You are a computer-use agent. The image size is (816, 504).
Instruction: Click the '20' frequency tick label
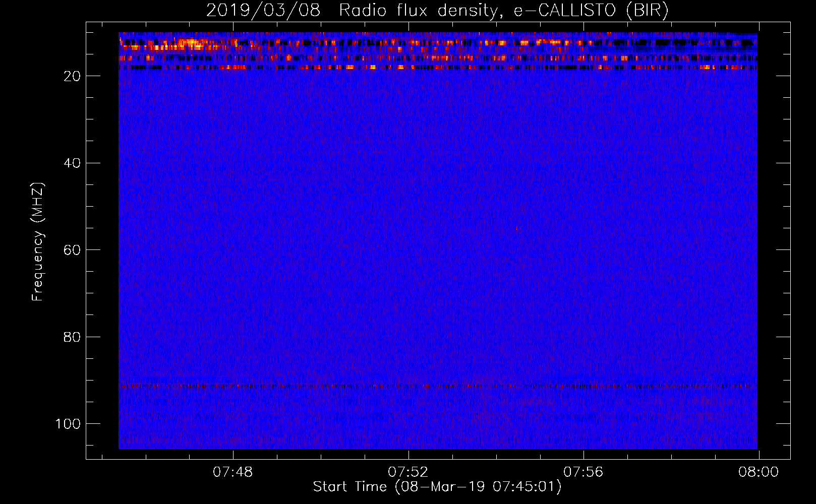[72, 76]
